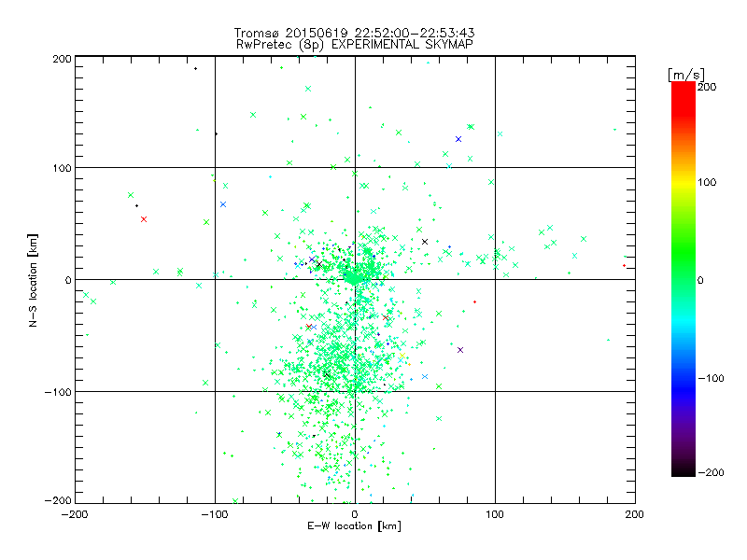
Task: Click the 'N-S location [km]' axis label
Action: coord(33,281)
